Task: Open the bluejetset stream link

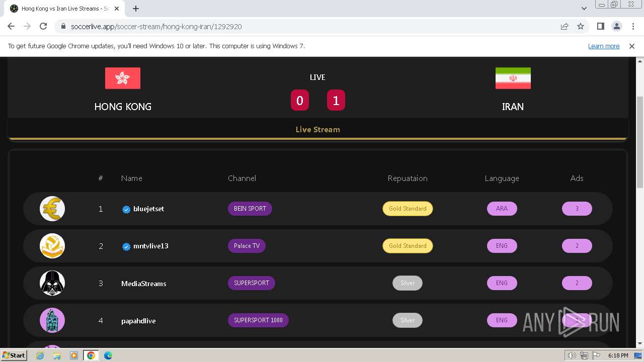Action: tap(148, 209)
